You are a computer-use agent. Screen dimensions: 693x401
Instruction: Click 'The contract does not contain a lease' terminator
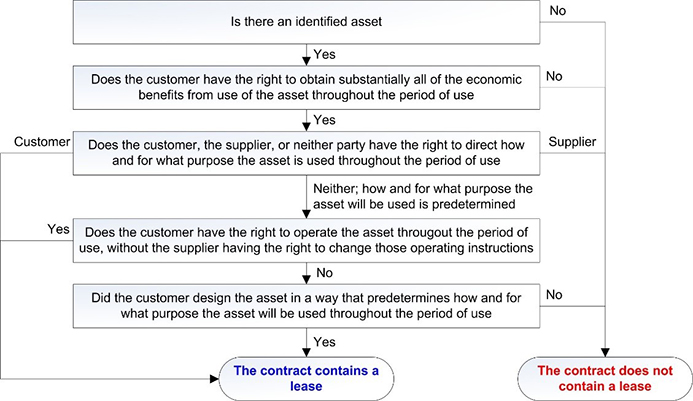[x=605, y=378]
